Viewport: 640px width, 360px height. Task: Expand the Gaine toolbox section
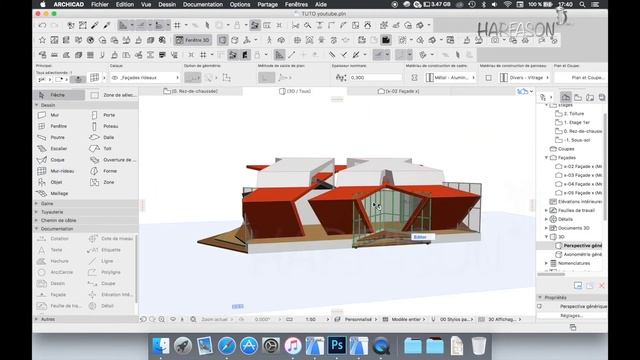37,203
